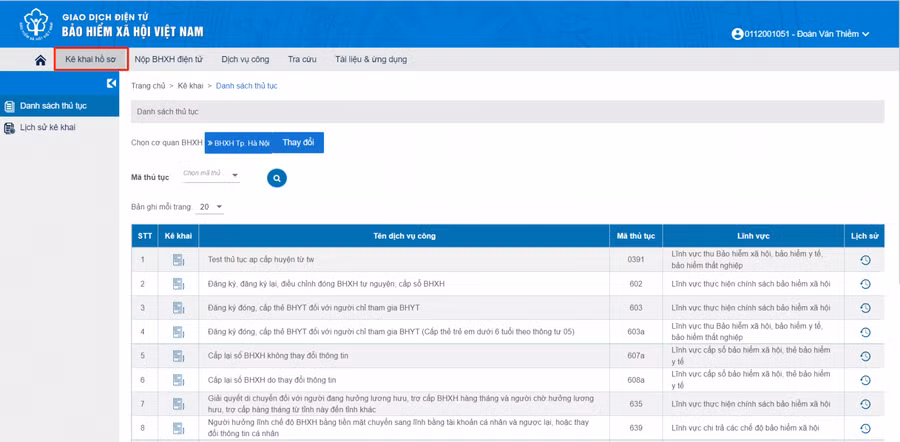Viewport: 900px width, 442px height.
Task: Click history icon for procedure 639
Action: [865, 428]
